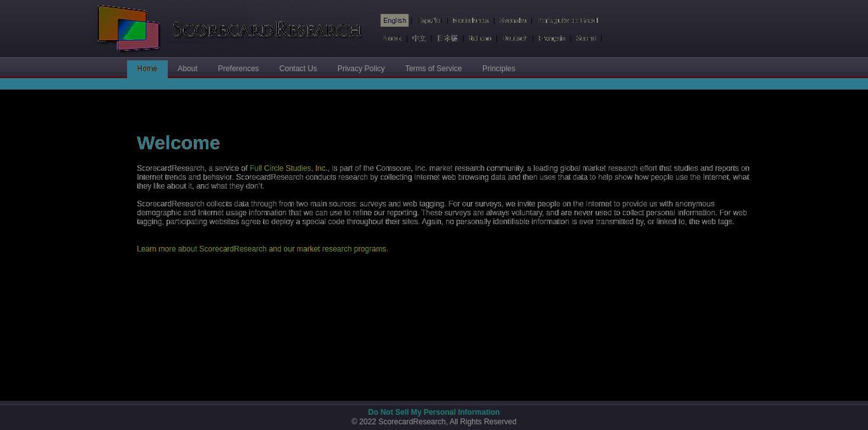The height and width of the screenshot is (430, 868).
Task: Switch the site language to Español
Action: tap(429, 20)
